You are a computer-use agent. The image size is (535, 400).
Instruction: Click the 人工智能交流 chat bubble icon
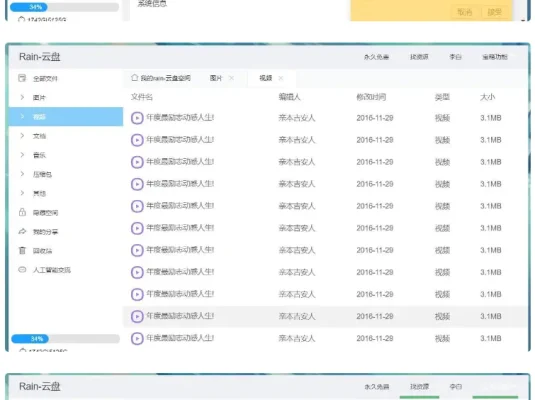tap(22, 270)
